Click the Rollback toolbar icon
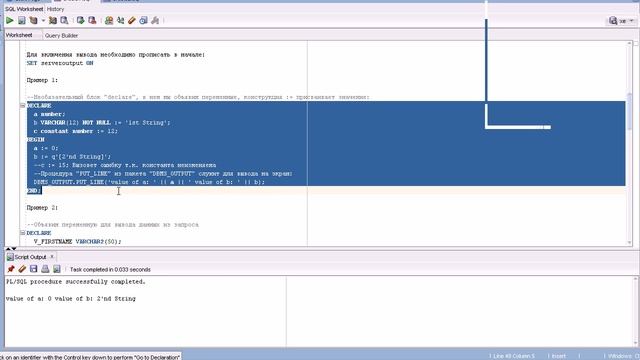Viewport: 640px width, 360px height. [x=92, y=20]
